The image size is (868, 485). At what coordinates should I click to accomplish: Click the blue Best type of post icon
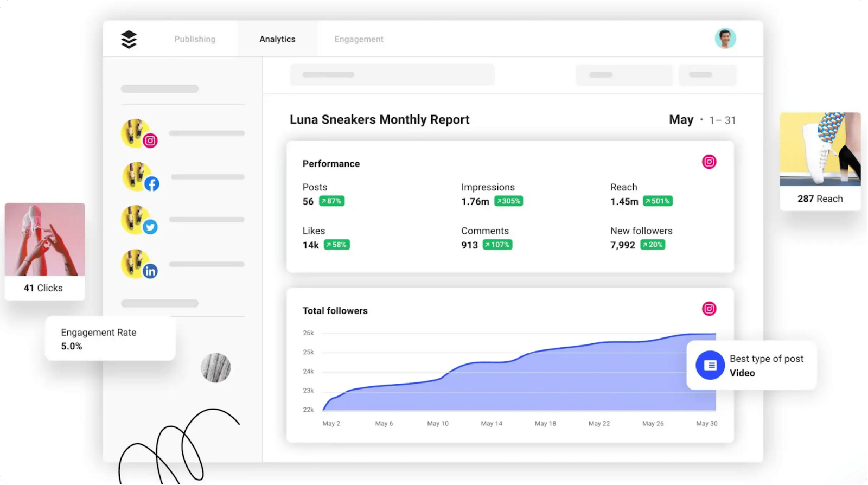click(710, 365)
